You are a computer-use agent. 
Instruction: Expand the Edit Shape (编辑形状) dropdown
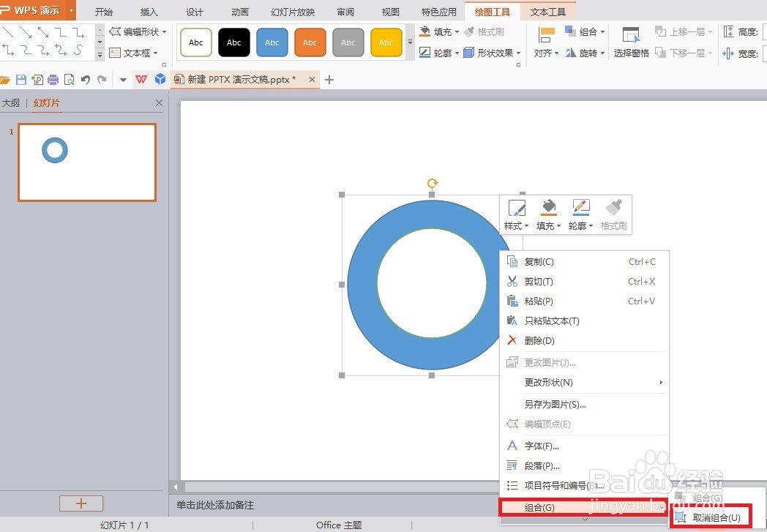point(165,31)
